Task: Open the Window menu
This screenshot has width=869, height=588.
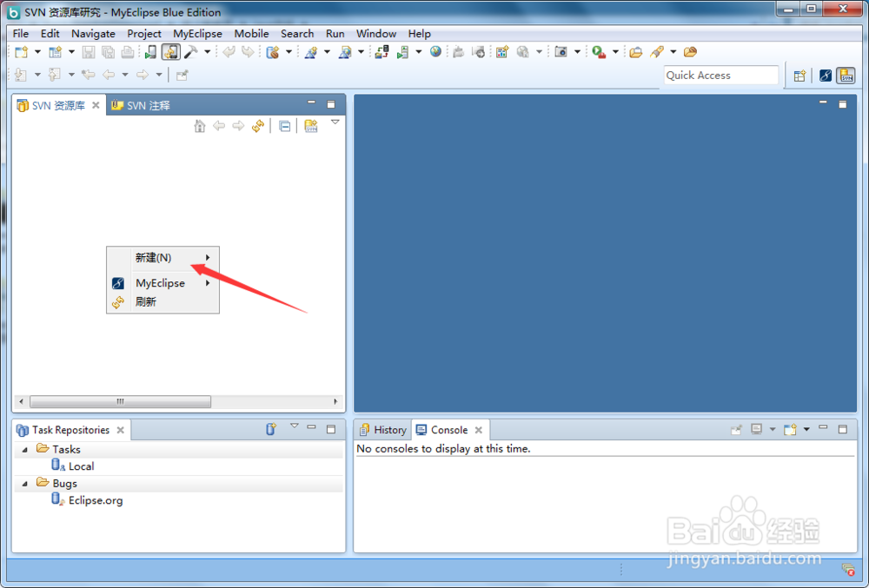Action: pyautogui.click(x=376, y=34)
